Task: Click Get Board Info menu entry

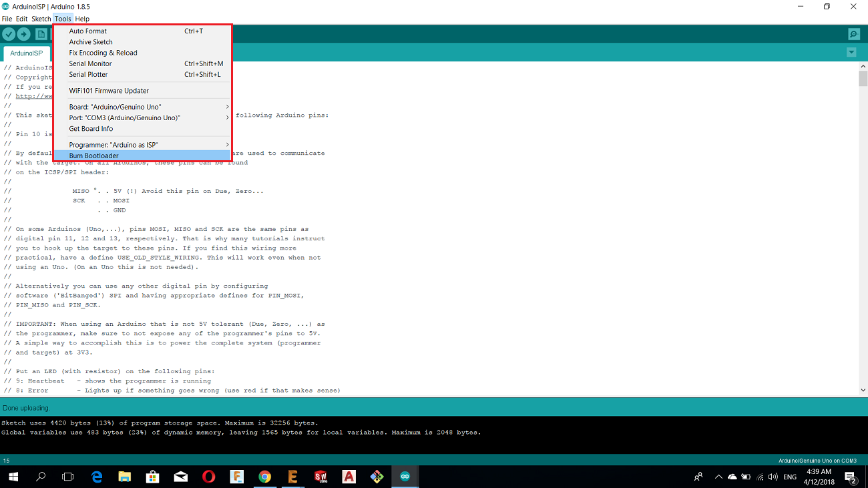Action: [142, 129]
